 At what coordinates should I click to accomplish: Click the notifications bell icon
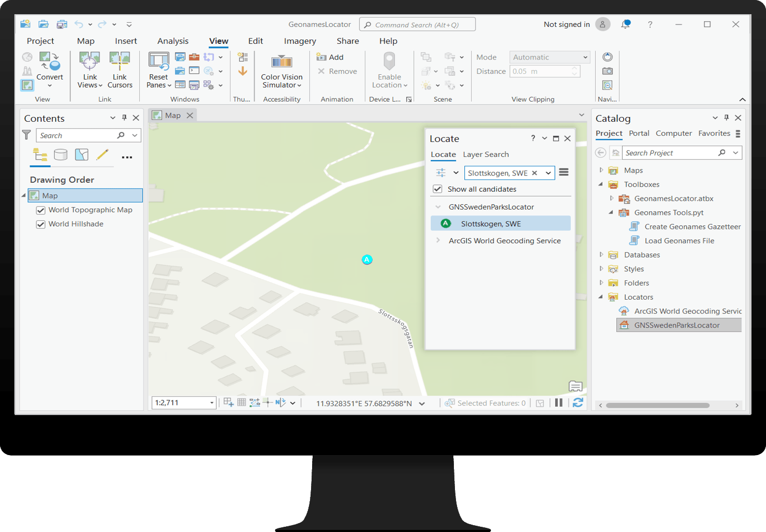(x=626, y=24)
